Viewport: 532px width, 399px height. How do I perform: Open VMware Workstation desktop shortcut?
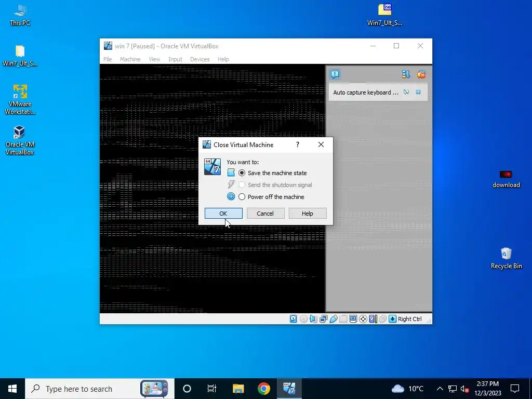tap(20, 100)
